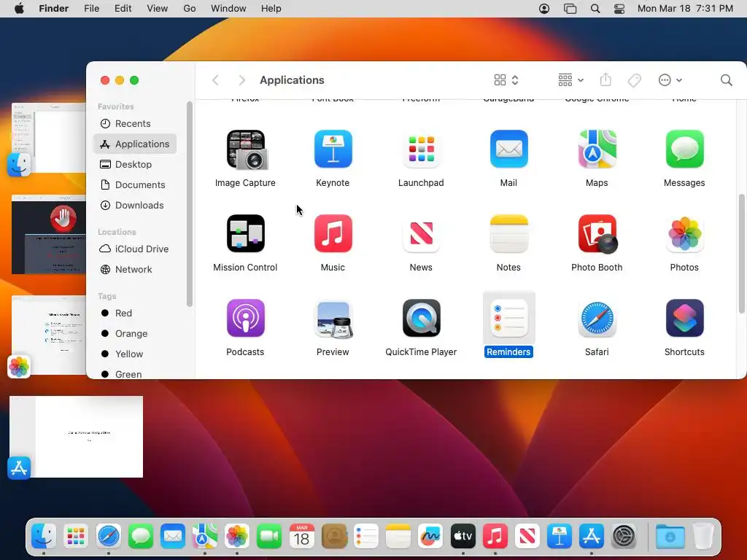
Task: Click the date and time in menu bar
Action: pos(685,9)
